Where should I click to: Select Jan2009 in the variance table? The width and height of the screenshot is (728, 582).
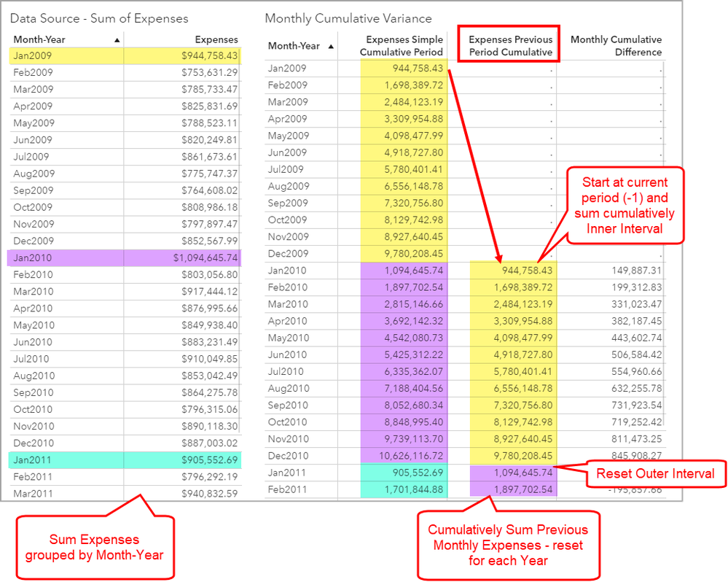point(287,69)
